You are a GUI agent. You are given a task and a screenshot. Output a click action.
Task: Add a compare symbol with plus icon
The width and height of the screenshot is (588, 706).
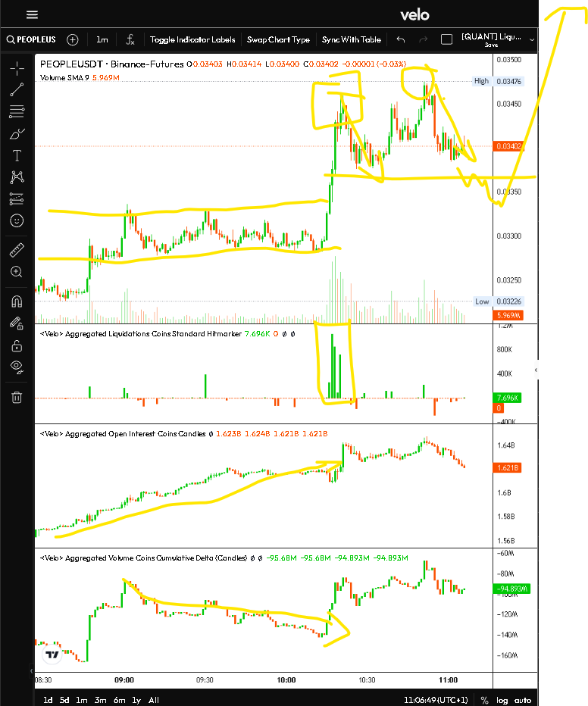pyautogui.click(x=73, y=39)
